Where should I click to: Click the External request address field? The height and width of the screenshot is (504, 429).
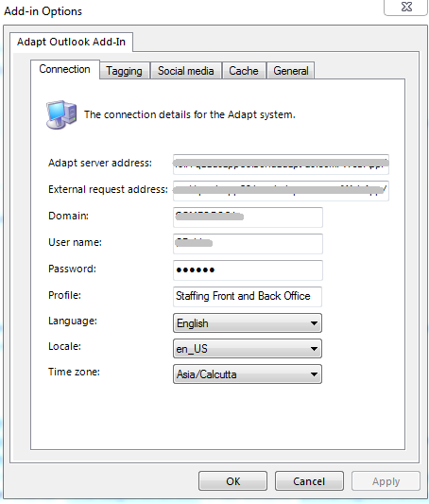(281, 191)
